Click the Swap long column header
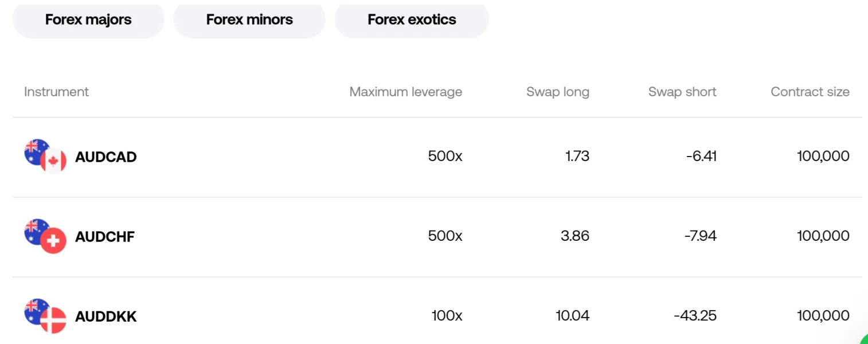This screenshot has height=344, width=868. click(x=557, y=92)
